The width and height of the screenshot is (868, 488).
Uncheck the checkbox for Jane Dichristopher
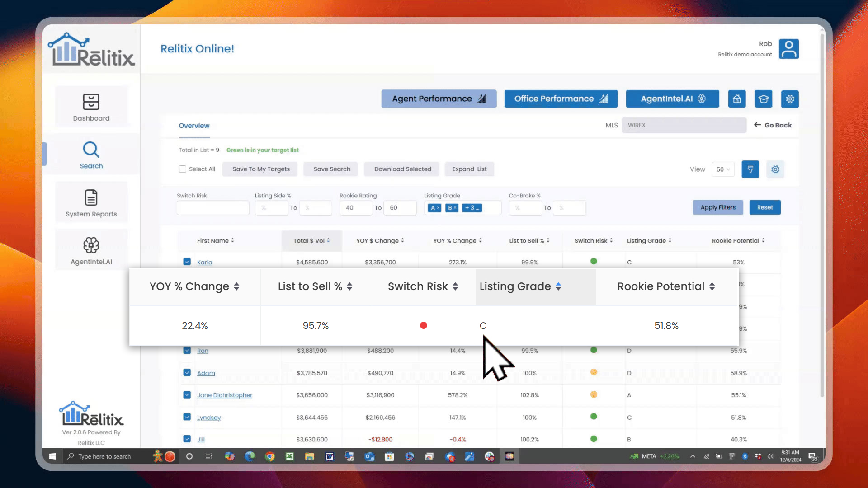tap(187, 394)
